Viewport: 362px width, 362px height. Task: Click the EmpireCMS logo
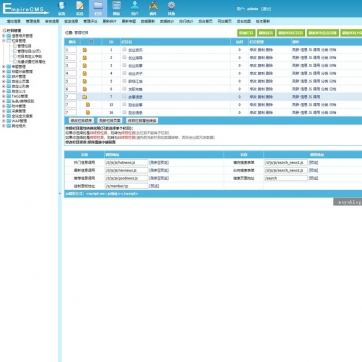tap(25, 9)
